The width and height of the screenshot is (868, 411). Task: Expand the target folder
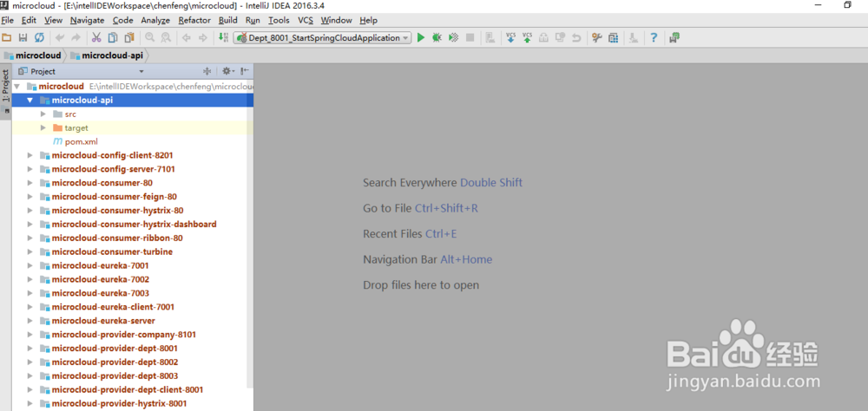[x=43, y=127]
